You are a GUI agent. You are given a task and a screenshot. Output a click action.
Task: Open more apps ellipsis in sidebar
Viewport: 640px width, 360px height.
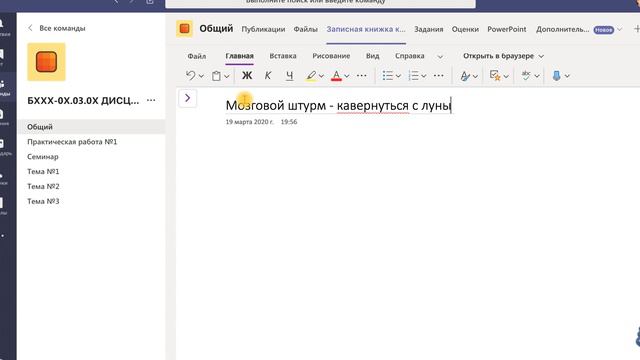pyautogui.click(x=3, y=236)
